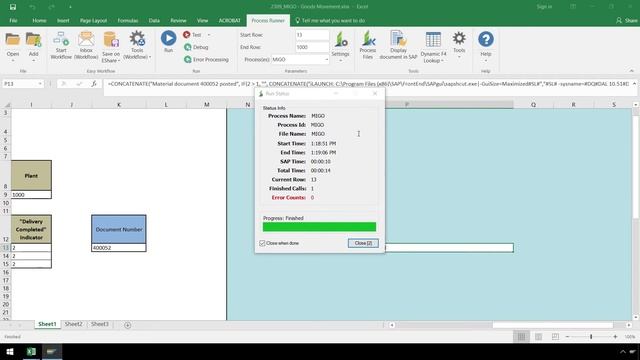Screen dimensions: 640x360
Task: Click Start Row input field
Action: [x=312, y=35]
